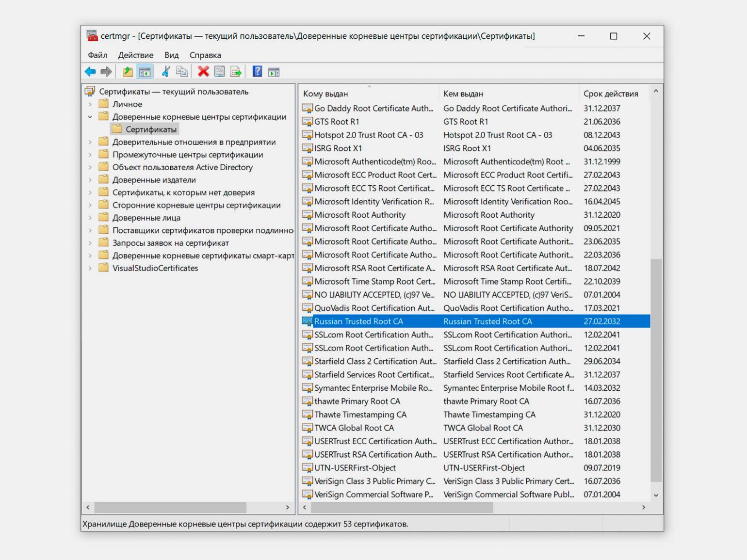Screen dimensions: 747x560
Task: Expand Объект пользователя Active Directory
Action: point(90,167)
